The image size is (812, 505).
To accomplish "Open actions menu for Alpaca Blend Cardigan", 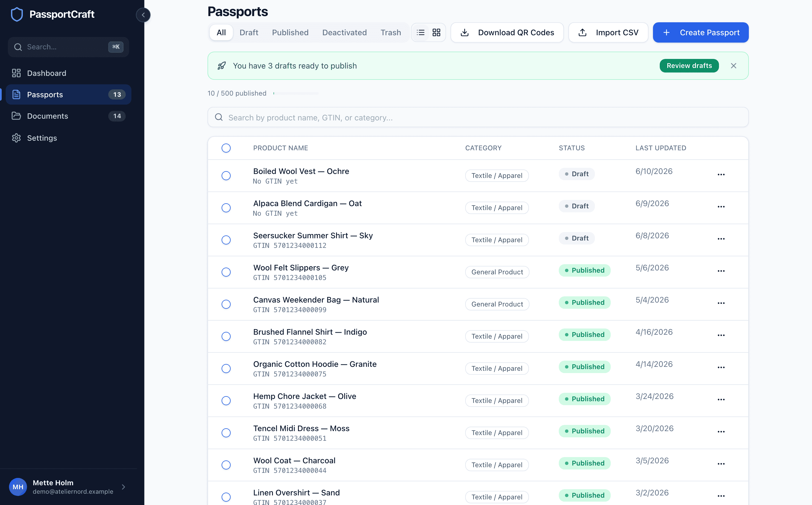I will [x=721, y=206].
